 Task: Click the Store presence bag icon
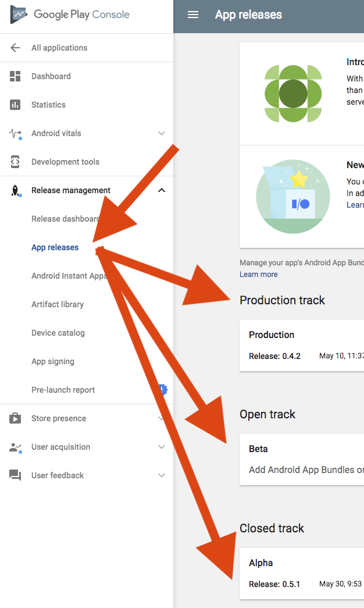click(x=15, y=418)
